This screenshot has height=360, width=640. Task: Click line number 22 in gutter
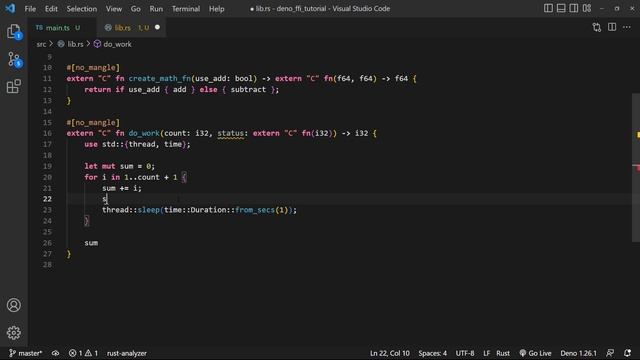tap(47, 199)
